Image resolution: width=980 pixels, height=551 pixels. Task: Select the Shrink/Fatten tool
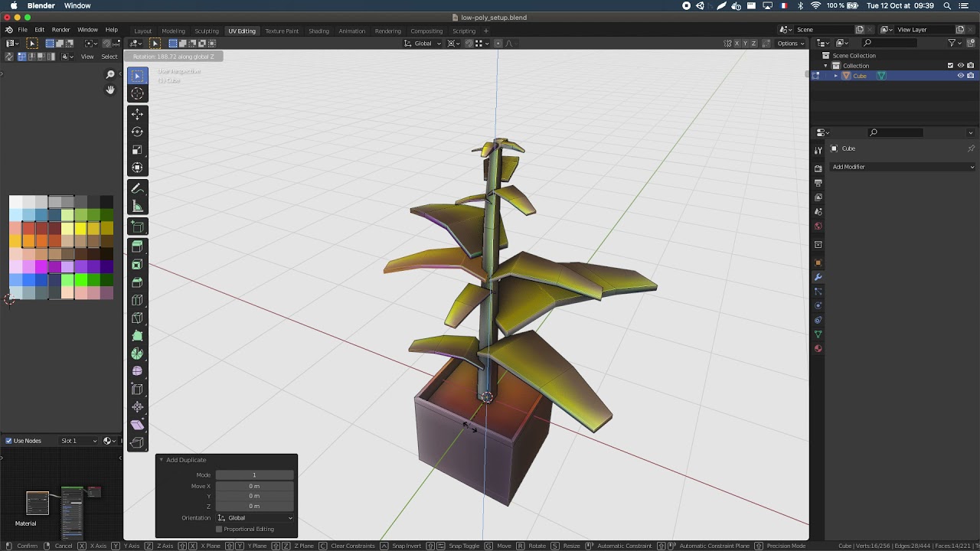(x=137, y=407)
